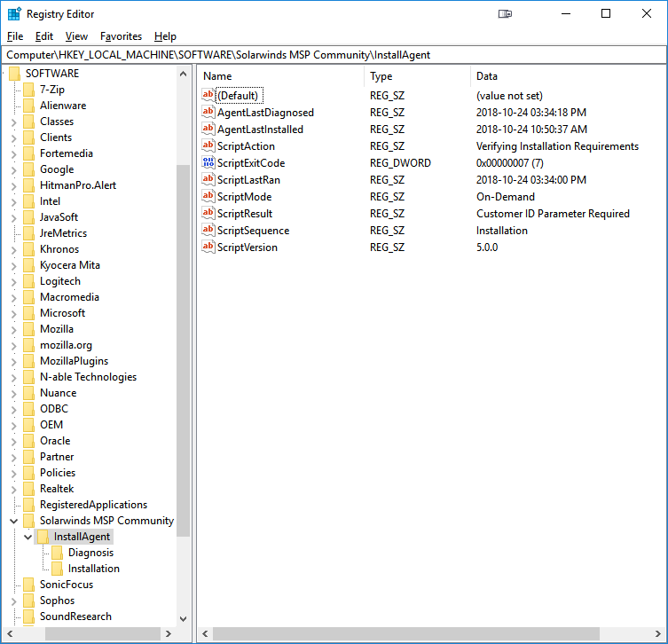Click 'Verifying Installation Requirements' data cell
The image size is (668, 644).
point(557,146)
